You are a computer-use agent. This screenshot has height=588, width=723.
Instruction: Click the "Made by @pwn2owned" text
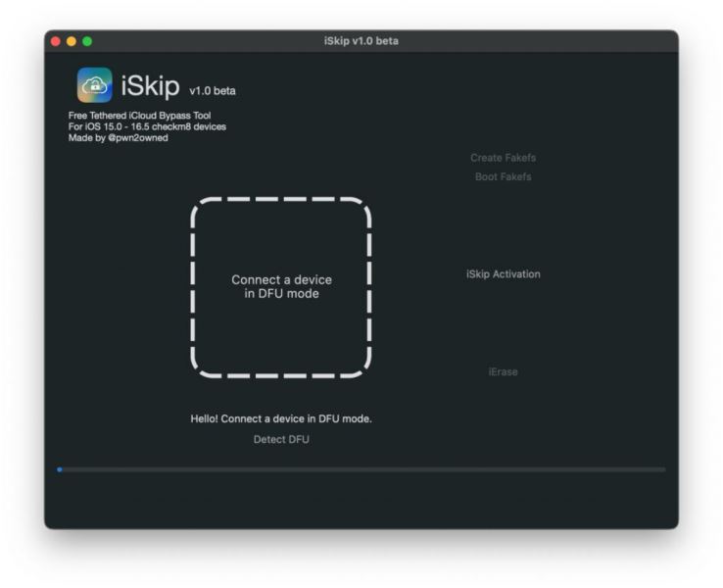(118, 138)
